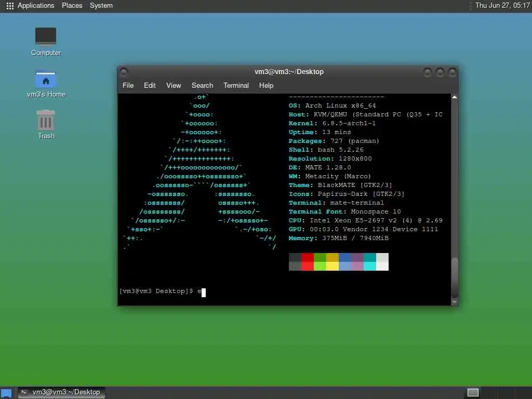Viewport: 532px width, 399px height.
Task: Click the cyan color block in neofetch
Action: tap(370, 258)
